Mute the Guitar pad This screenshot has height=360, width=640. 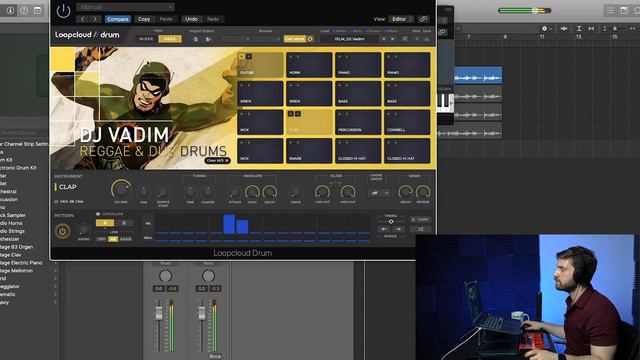click(242, 57)
